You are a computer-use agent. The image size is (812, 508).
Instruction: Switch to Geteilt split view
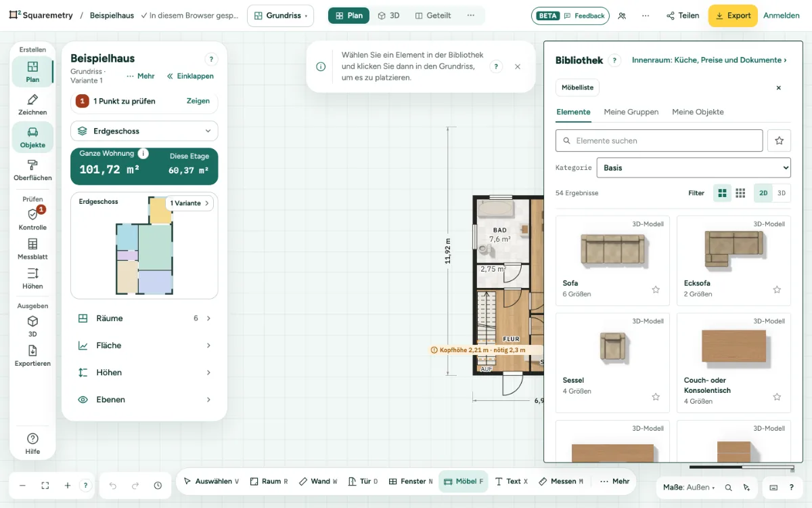coord(433,16)
